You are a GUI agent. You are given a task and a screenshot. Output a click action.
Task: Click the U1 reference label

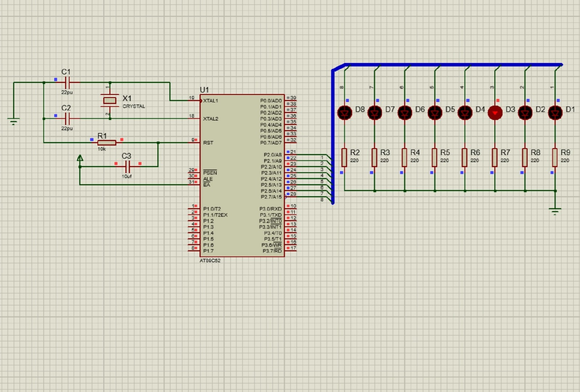tap(204, 90)
